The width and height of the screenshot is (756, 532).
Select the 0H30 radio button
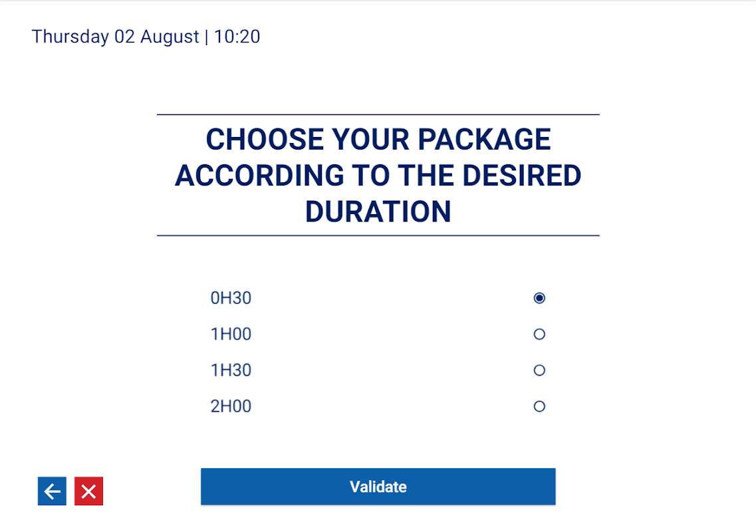(539, 298)
